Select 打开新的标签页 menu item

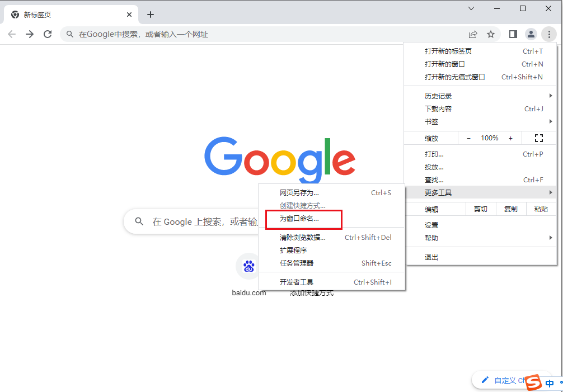coord(480,51)
